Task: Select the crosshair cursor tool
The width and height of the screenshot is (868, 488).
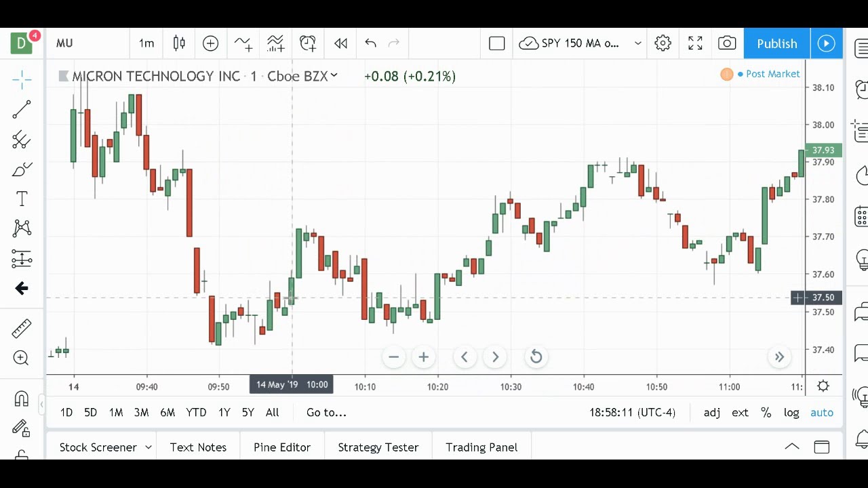Action: [x=22, y=80]
